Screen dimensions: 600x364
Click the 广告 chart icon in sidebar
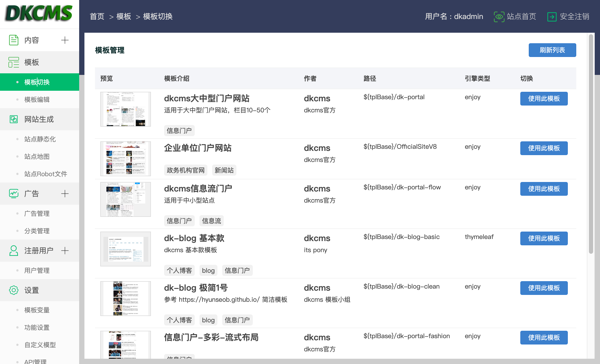pos(14,194)
